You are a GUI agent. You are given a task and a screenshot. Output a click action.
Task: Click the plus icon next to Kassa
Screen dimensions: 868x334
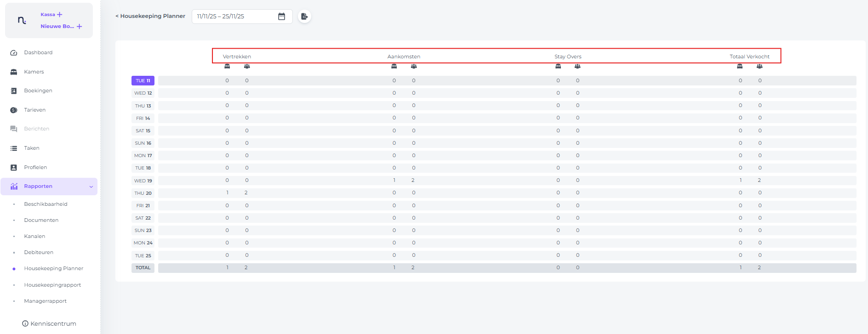(60, 15)
